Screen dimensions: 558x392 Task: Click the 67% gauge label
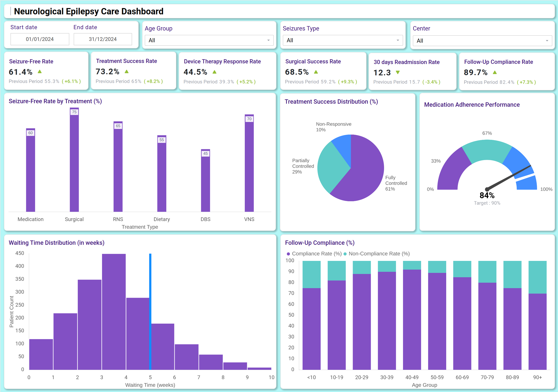click(487, 133)
